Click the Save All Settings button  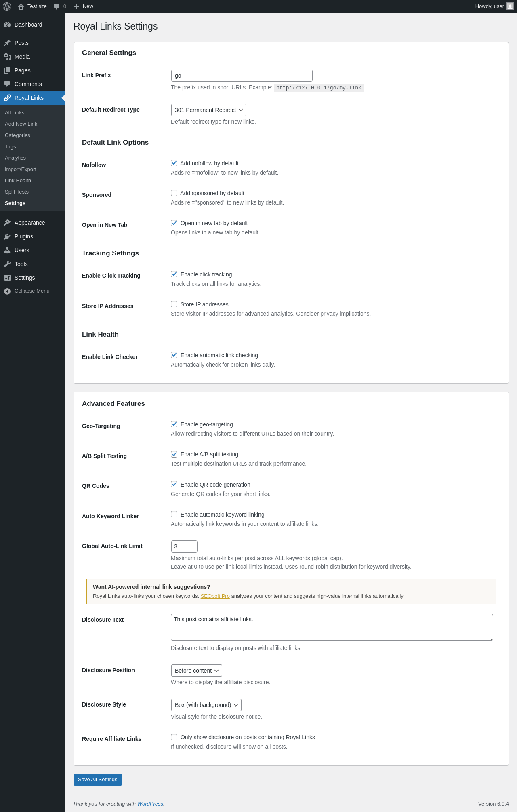tap(97, 780)
